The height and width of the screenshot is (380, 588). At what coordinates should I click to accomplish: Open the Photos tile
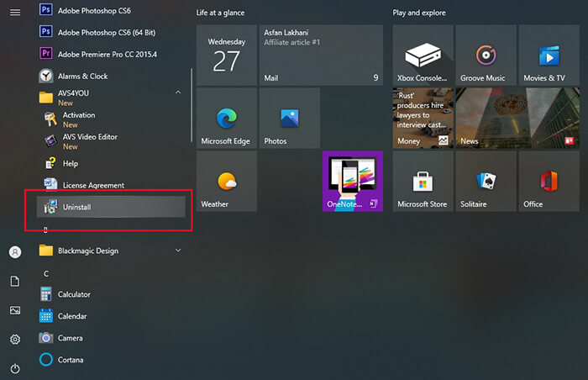[x=290, y=119]
